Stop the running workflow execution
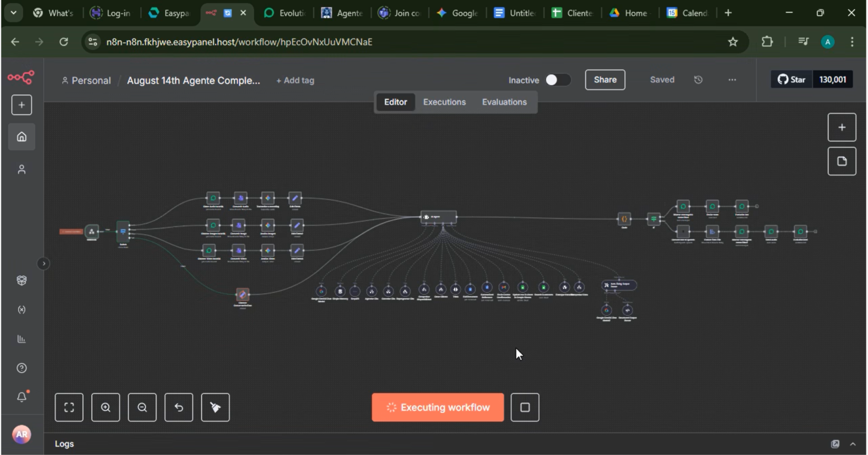 (525, 407)
